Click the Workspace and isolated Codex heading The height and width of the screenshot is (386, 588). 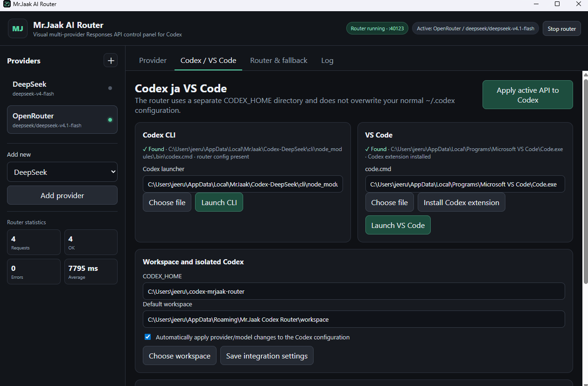[193, 262]
